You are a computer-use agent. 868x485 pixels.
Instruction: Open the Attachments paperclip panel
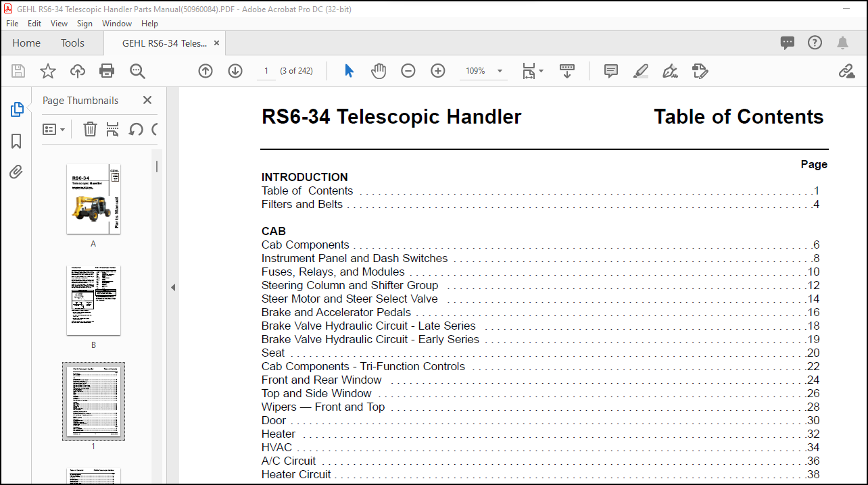click(16, 172)
